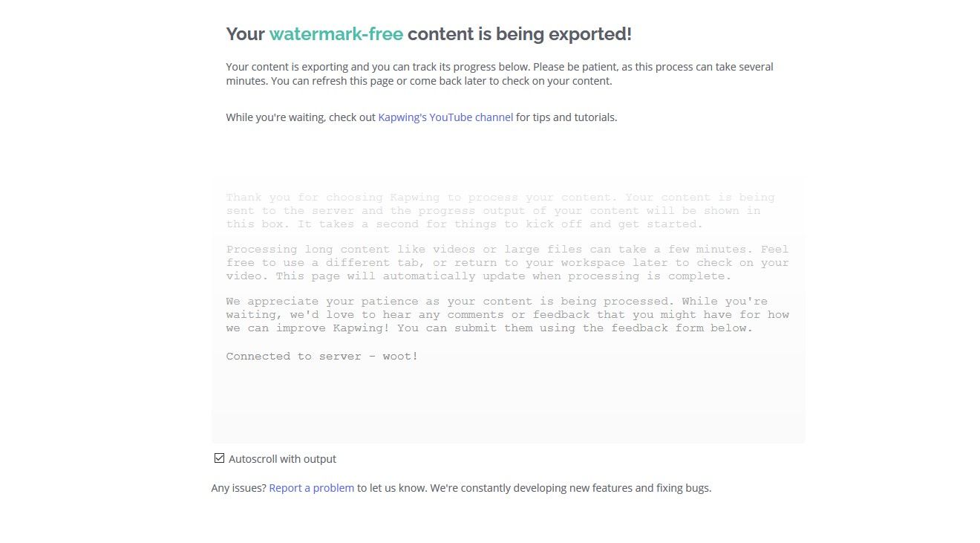Click the 'Connected to server - woot!' log line
The width and height of the screenshot is (980, 543).
pos(322,357)
